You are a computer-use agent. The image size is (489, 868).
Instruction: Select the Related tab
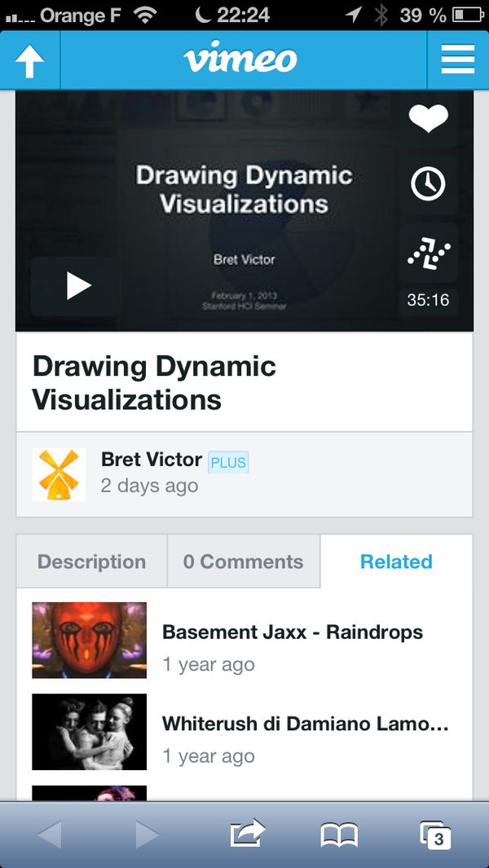point(396,562)
